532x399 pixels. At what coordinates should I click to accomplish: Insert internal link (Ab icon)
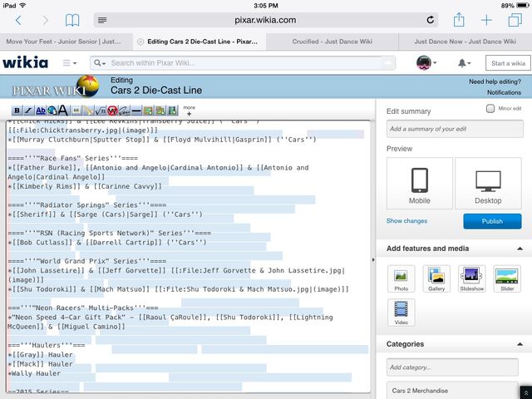pyautogui.click(x=41, y=111)
